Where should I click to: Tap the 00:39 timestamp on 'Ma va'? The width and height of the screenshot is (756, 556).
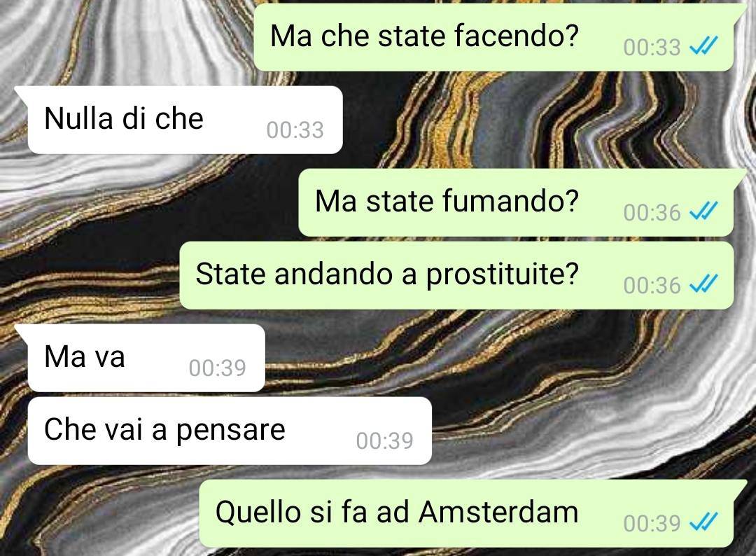(218, 368)
